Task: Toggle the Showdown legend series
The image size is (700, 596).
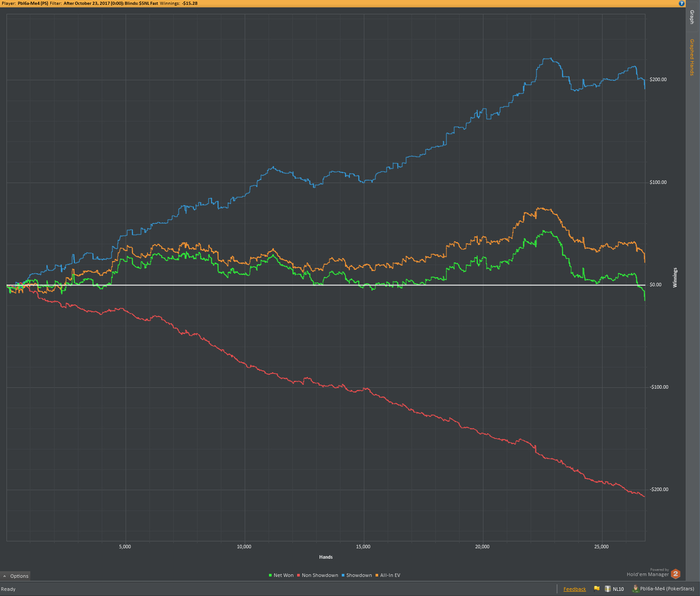Action: pos(357,575)
